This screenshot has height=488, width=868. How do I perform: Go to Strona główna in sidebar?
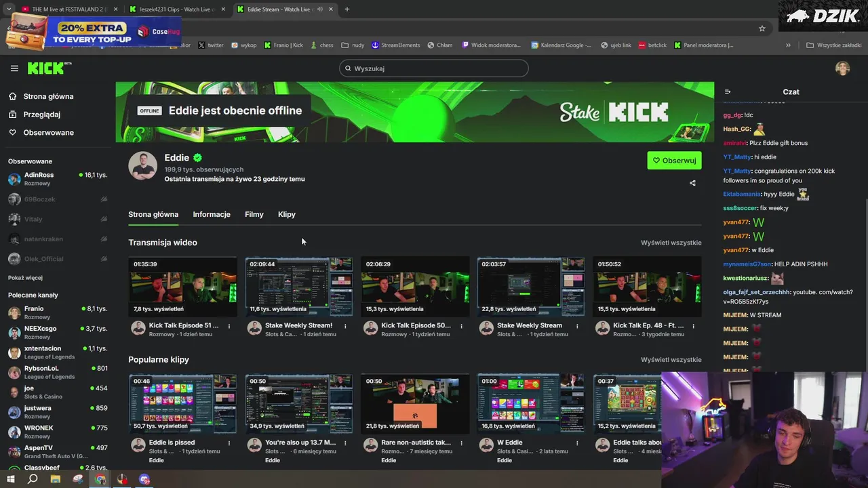click(x=47, y=96)
